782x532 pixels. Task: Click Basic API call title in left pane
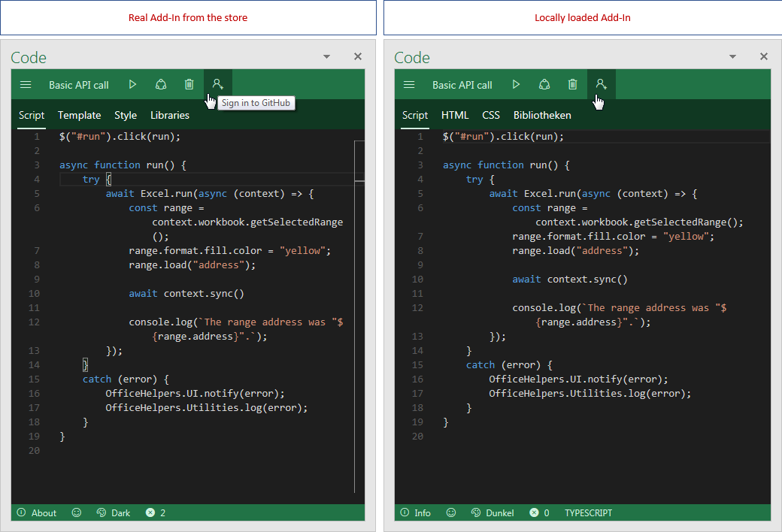pos(79,85)
